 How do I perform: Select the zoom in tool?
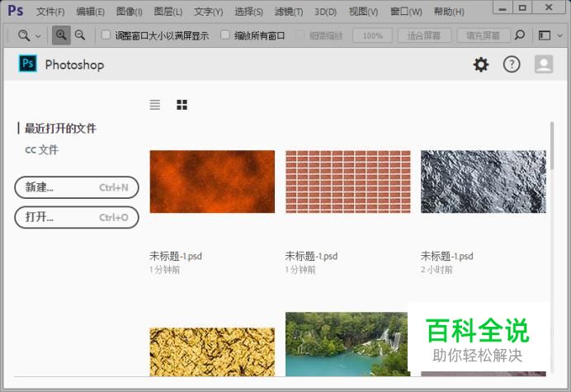(x=61, y=35)
